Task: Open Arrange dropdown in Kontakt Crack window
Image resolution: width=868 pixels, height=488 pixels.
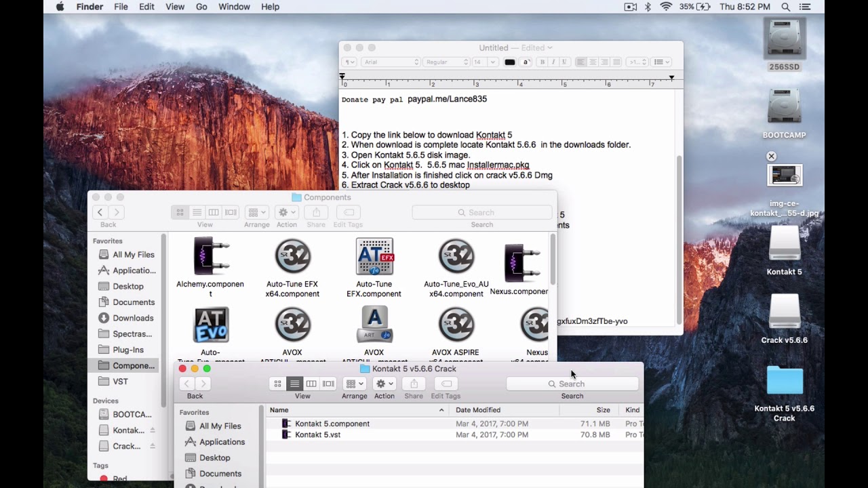Action: [354, 384]
